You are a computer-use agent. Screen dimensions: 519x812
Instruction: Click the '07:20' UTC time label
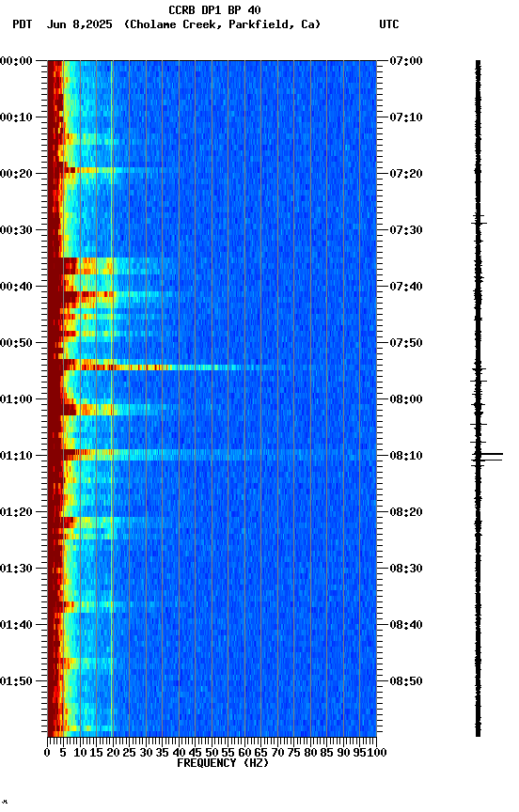405,174
